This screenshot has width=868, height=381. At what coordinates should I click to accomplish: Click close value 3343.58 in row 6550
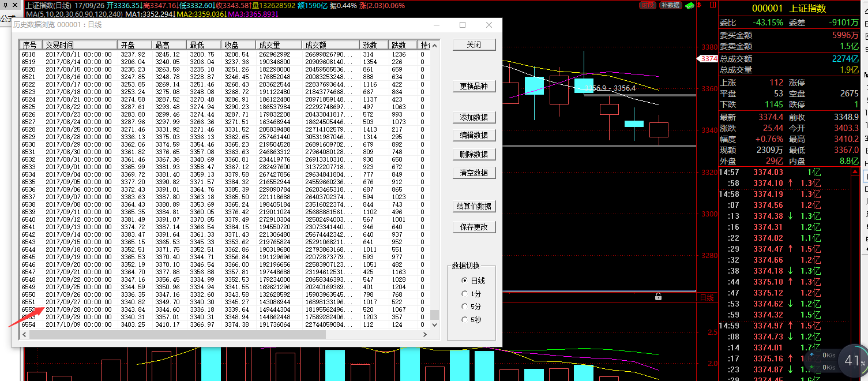pyautogui.click(x=236, y=294)
